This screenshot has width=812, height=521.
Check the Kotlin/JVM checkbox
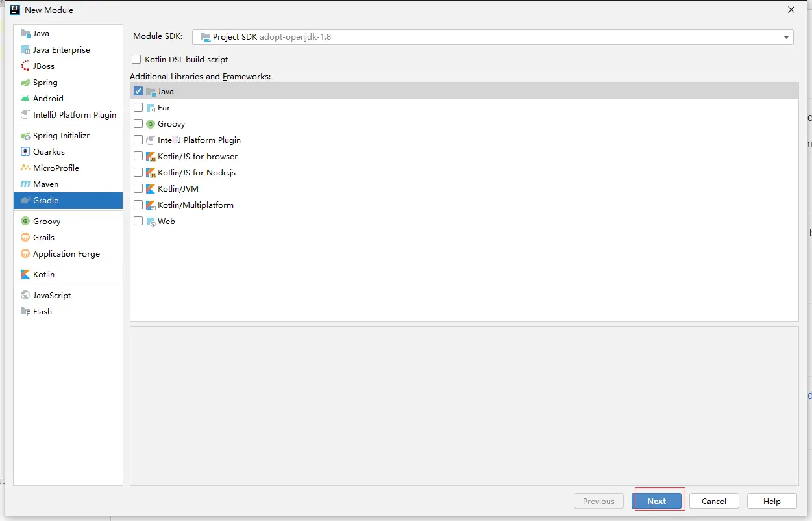point(138,189)
